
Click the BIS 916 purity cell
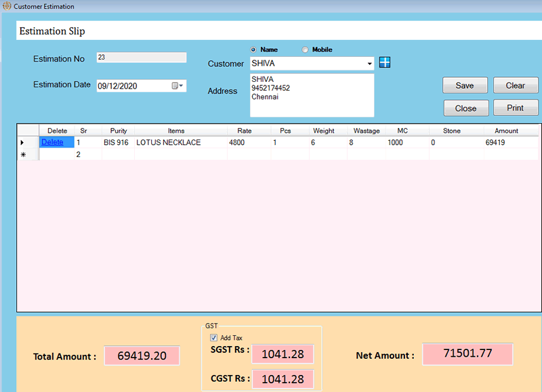click(x=118, y=142)
